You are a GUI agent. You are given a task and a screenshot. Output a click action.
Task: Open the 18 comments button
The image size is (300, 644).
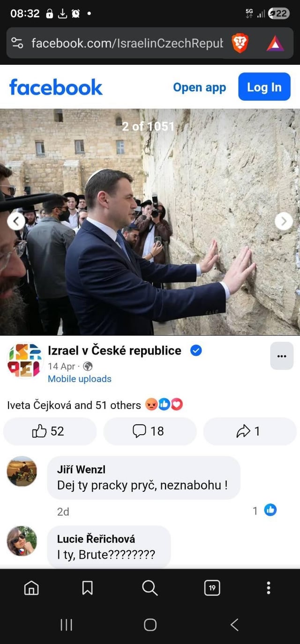[x=150, y=431]
